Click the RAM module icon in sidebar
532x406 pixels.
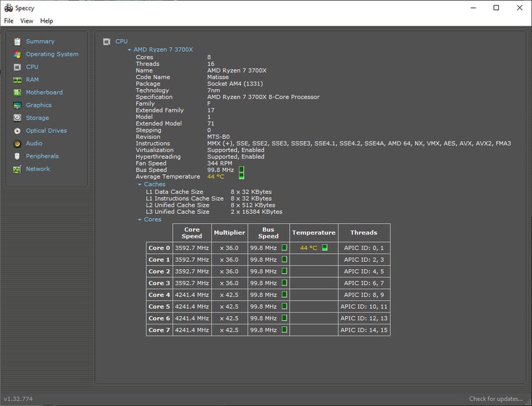(x=17, y=80)
